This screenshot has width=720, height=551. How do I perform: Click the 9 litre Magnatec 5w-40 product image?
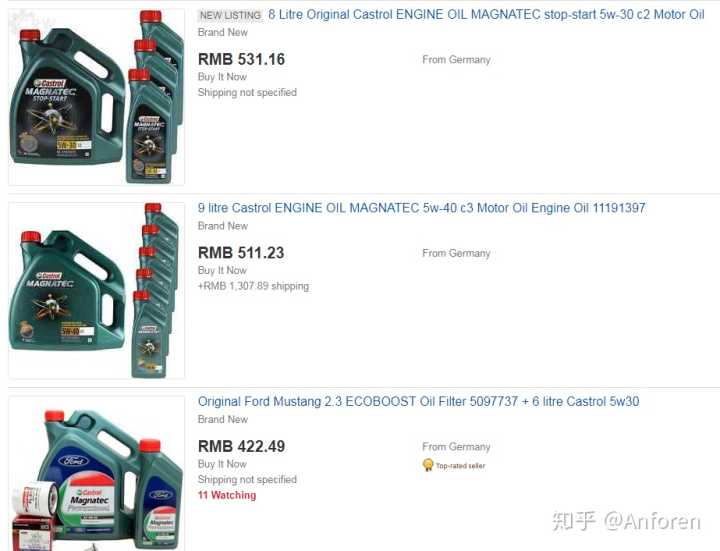[96, 291]
